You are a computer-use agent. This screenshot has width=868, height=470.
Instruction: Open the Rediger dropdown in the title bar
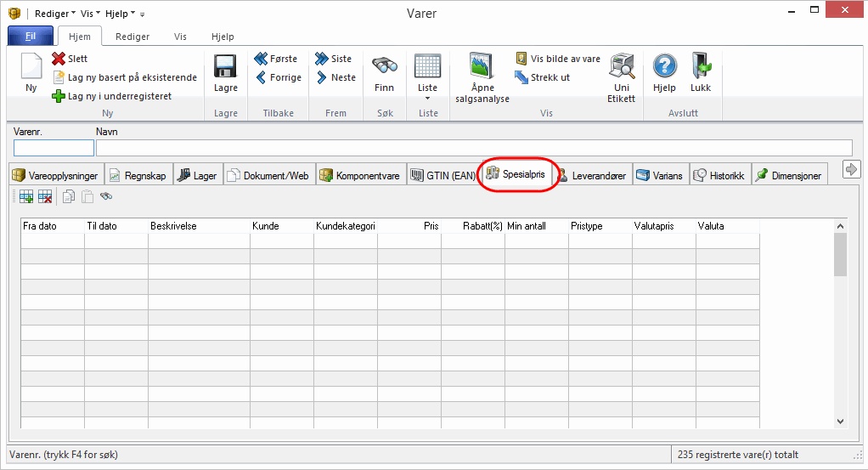pos(55,14)
